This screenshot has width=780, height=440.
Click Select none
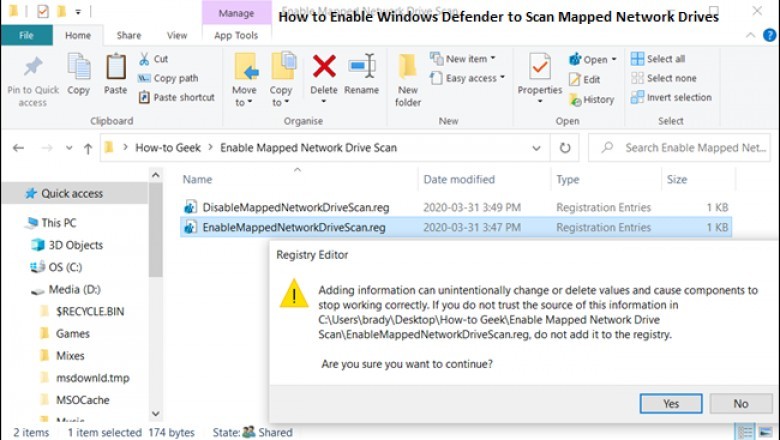tap(664, 78)
